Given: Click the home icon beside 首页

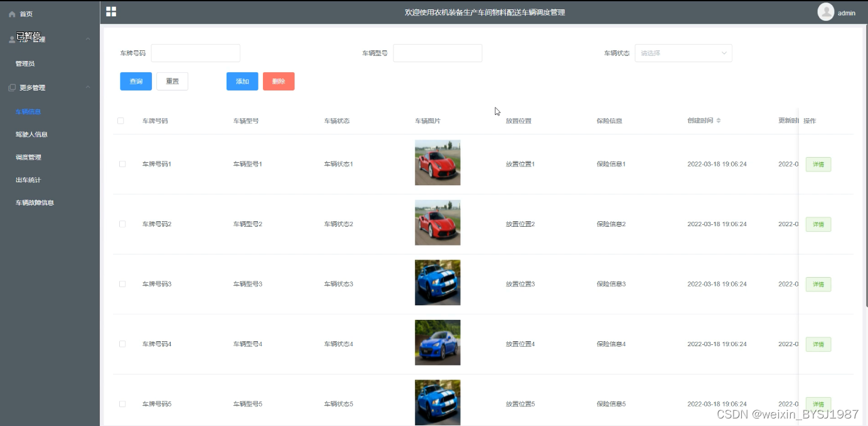Looking at the screenshot, I should click(x=12, y=14).
